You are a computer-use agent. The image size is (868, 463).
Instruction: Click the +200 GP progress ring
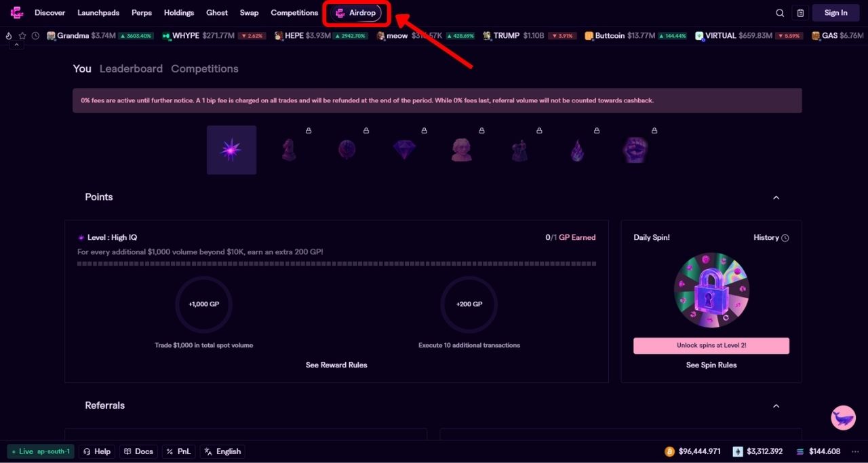coord(469,304)
